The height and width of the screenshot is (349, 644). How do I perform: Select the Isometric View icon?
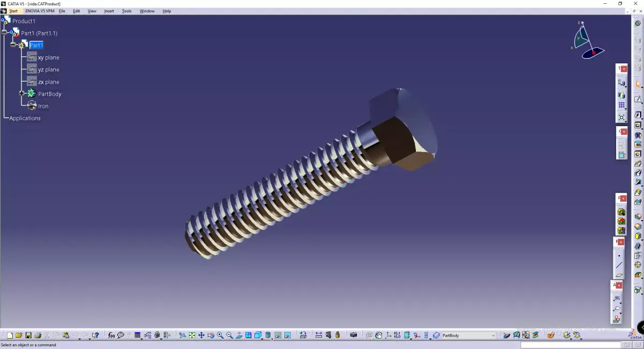coord(258,335)
